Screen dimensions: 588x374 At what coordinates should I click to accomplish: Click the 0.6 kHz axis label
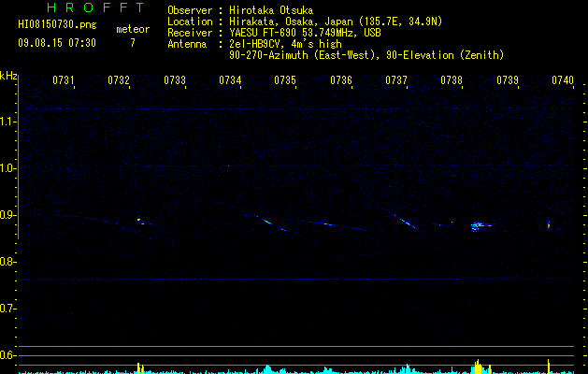(x=7, y=355)
